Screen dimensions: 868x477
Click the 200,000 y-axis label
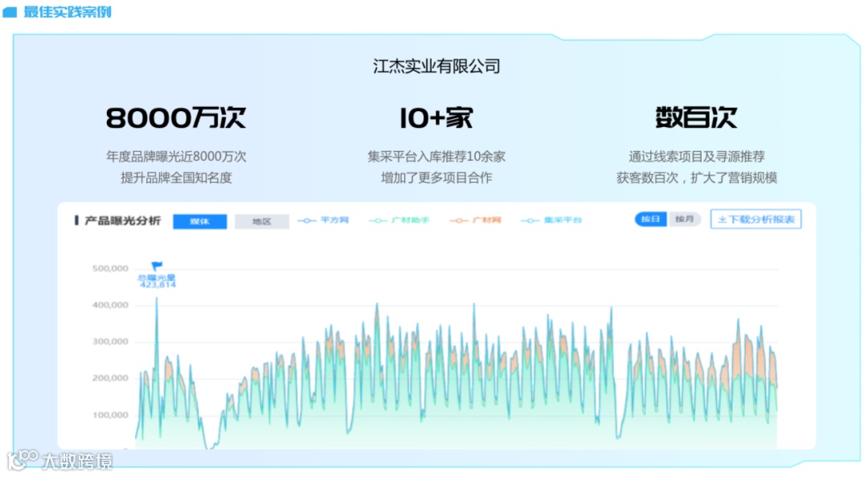click(x=110, y=378)
